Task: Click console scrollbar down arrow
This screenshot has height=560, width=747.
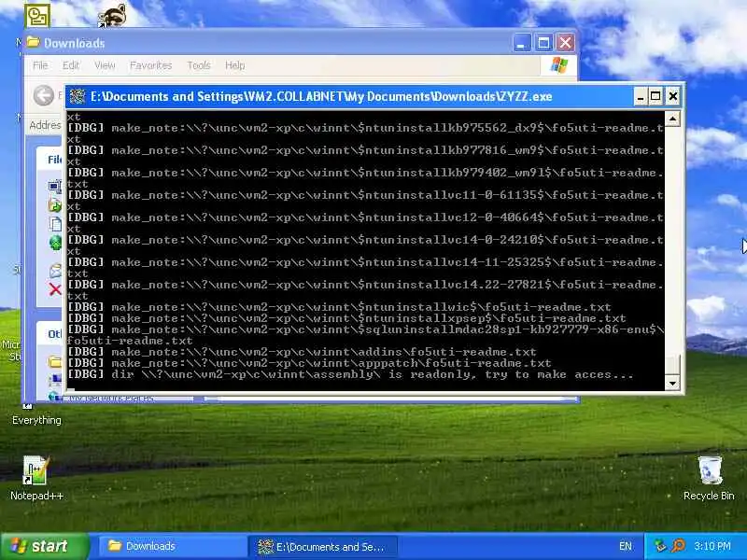Action: coord(672,383)
